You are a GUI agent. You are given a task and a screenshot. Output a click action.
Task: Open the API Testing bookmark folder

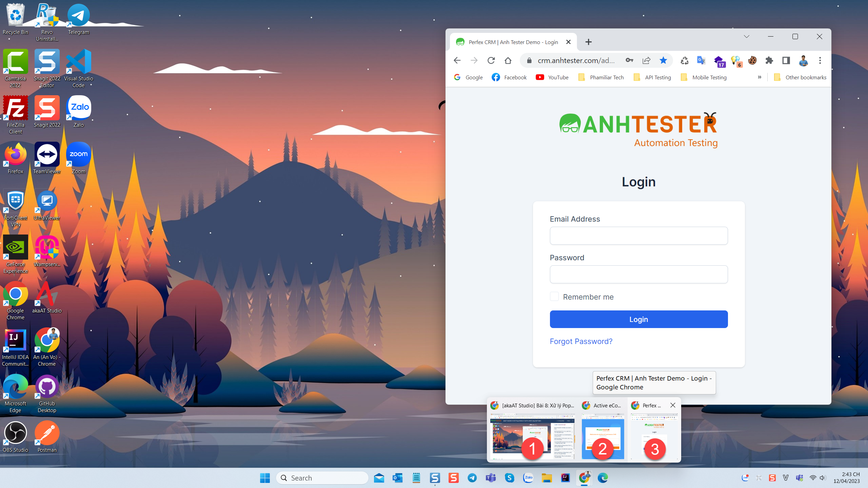tap(652, 77)
